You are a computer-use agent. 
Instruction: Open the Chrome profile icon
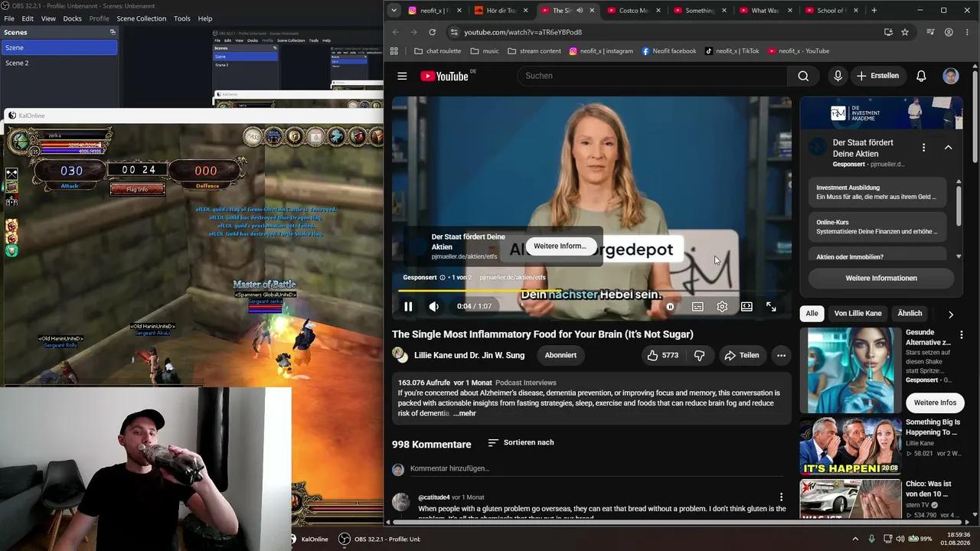click(x=949, y=32)
